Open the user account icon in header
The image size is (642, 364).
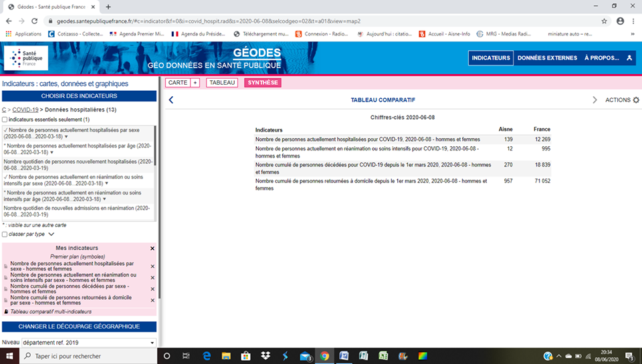pyautogui.click(x=629, y=58)
